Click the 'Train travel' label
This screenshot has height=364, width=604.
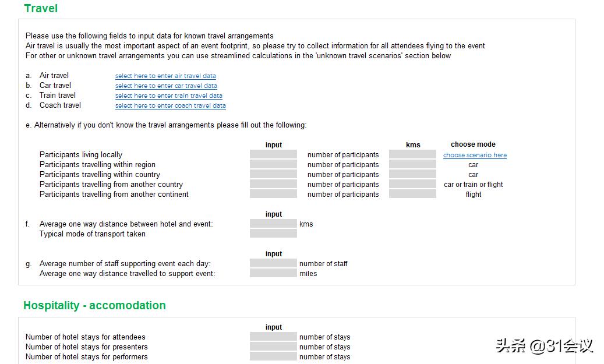[x=58, y=95]
